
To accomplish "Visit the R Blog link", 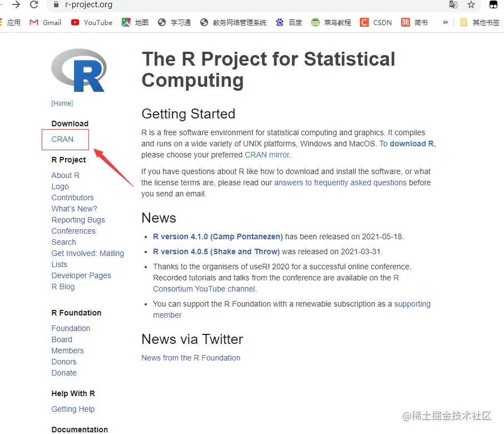I will (x=63, y=287).
